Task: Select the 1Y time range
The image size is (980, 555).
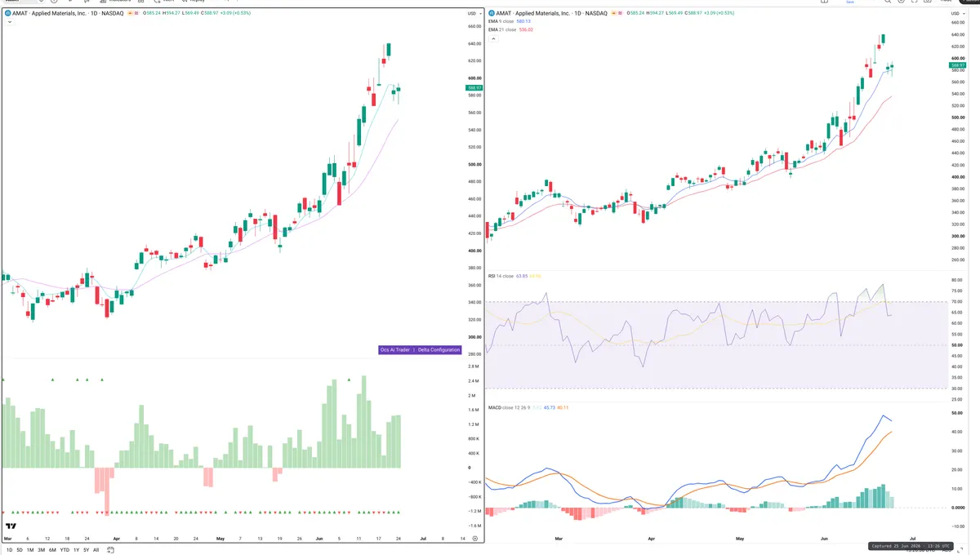Action: click(76, 550)
